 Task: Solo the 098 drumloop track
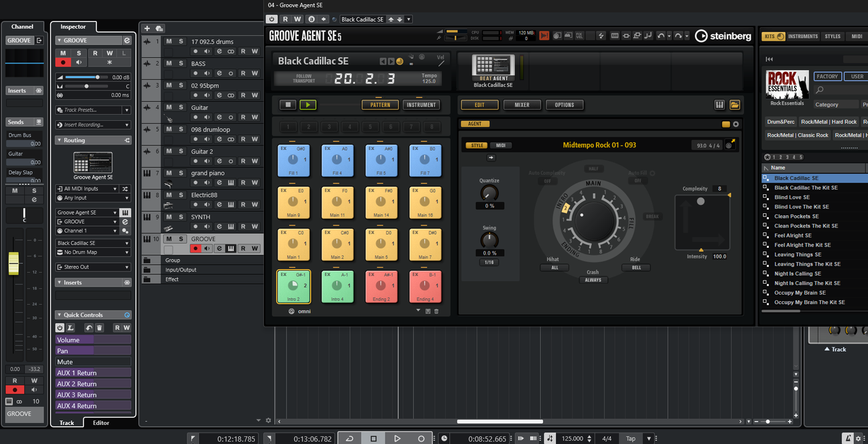[x=181, y=129]
